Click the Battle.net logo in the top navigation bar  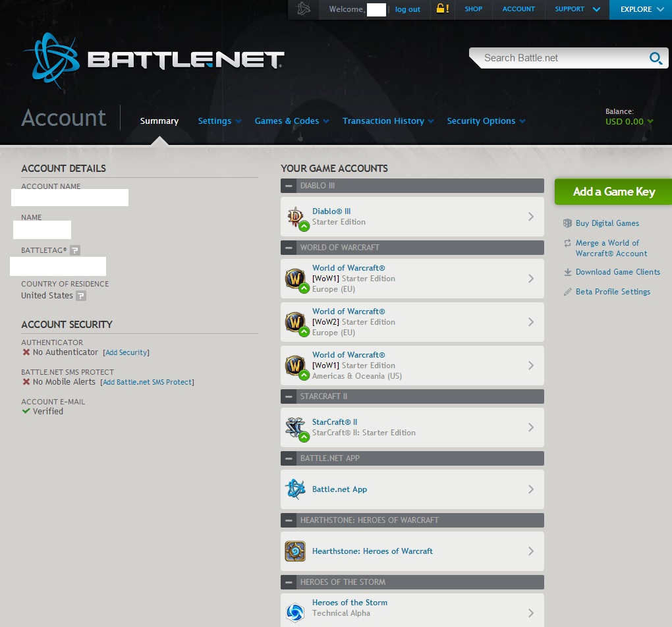pos(304,9)
